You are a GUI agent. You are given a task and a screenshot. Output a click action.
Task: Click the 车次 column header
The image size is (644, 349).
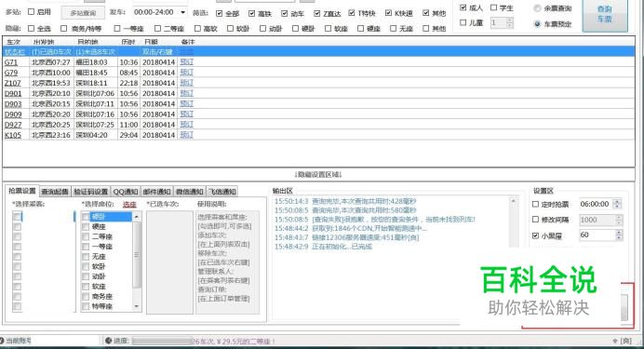pos(14,42)
